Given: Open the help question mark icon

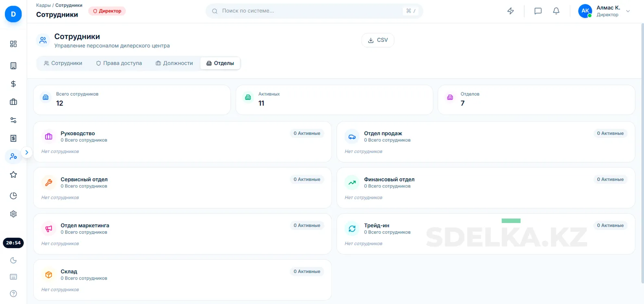Looking at the screenshot, I should 13,294.
